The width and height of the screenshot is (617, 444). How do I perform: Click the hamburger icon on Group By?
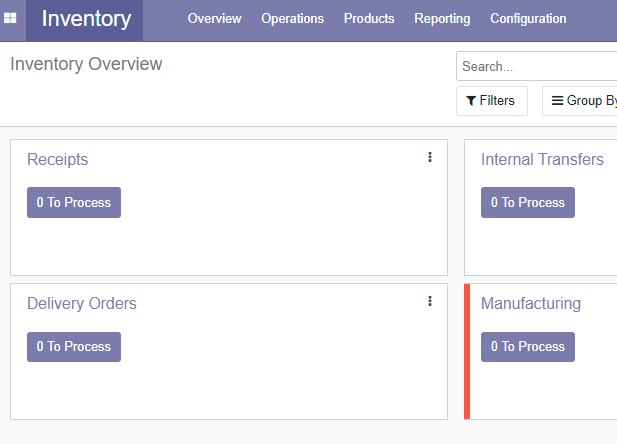point(557,101)
